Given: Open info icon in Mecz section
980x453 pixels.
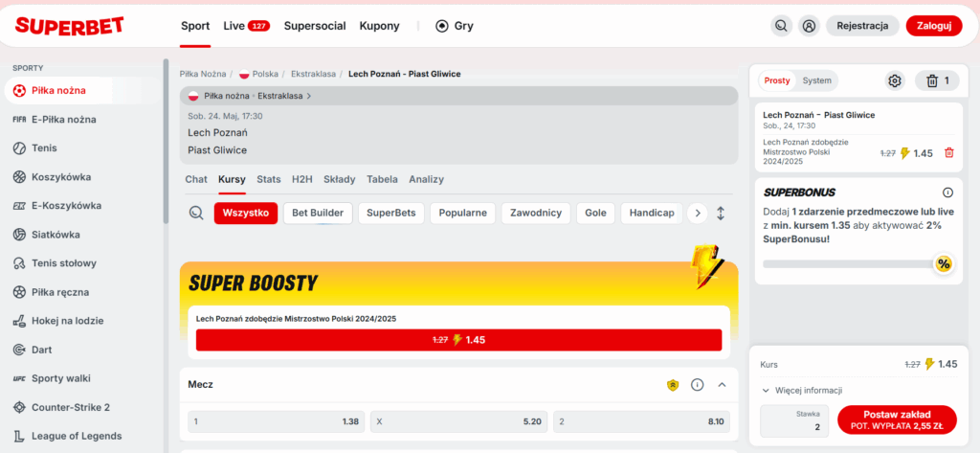Looking at the screenshot, I should click(697, 385).
